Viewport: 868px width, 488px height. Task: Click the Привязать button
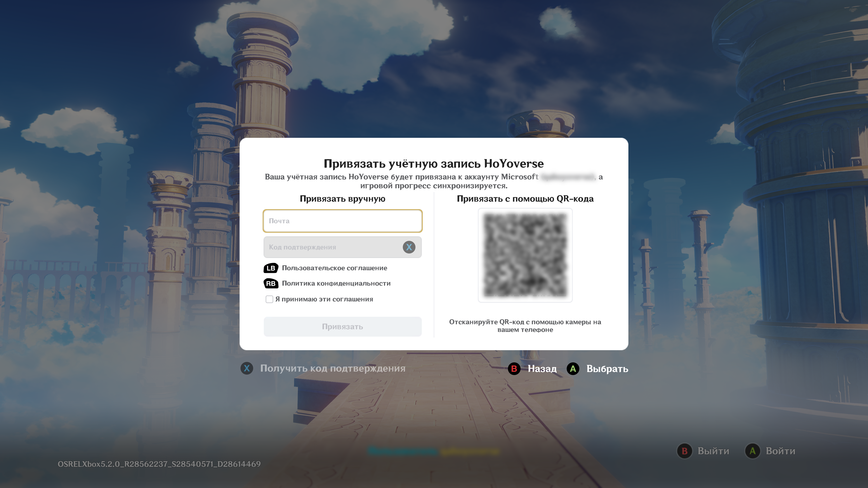(x=342, y=327)
